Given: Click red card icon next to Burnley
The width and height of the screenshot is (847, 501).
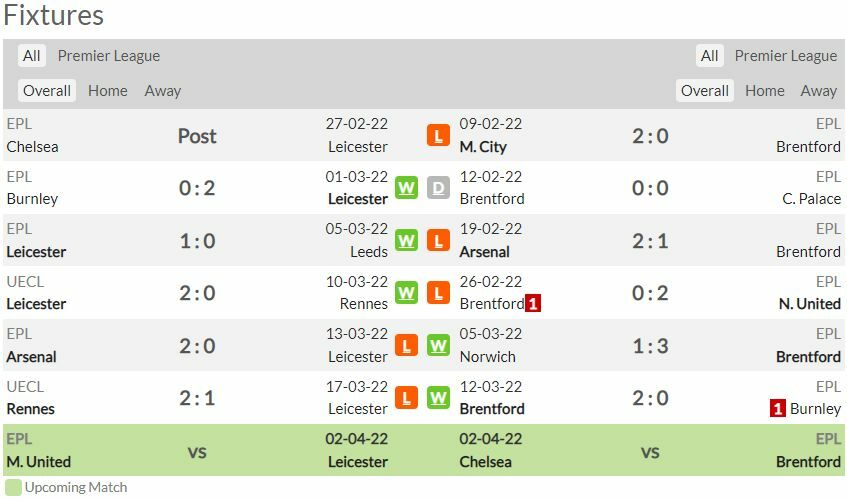Looking at the screenshot, I should point(777,408).
